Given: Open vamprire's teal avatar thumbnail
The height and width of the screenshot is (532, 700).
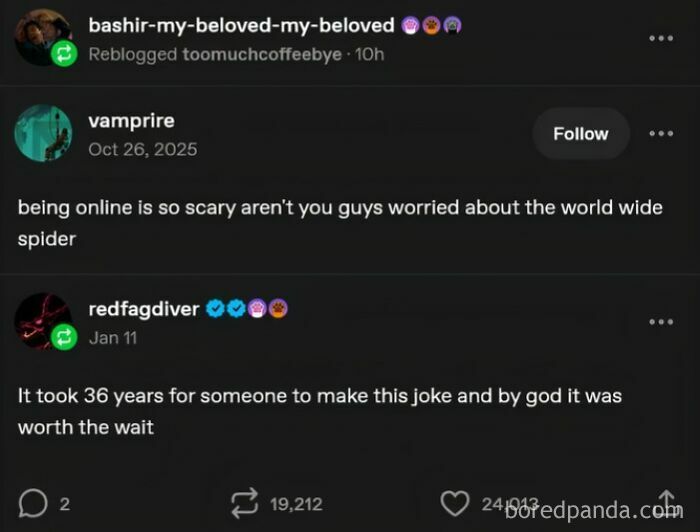Looking at the screenshot, I should click(43, 133).
